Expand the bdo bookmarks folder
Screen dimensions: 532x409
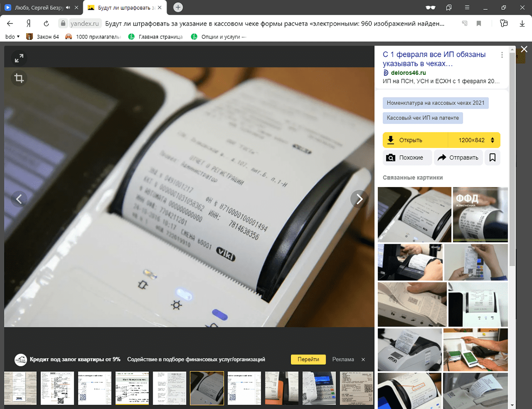(x=12, y=37)
